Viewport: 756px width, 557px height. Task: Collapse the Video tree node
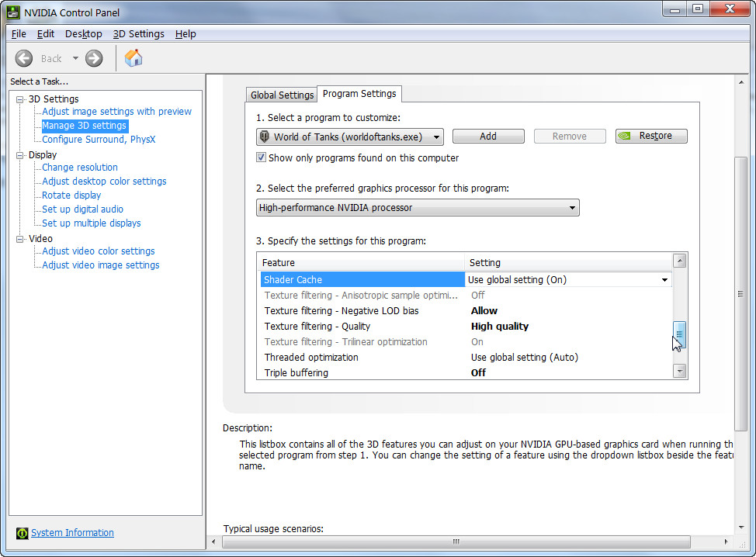pyautogui.click(x=19, y=239)
